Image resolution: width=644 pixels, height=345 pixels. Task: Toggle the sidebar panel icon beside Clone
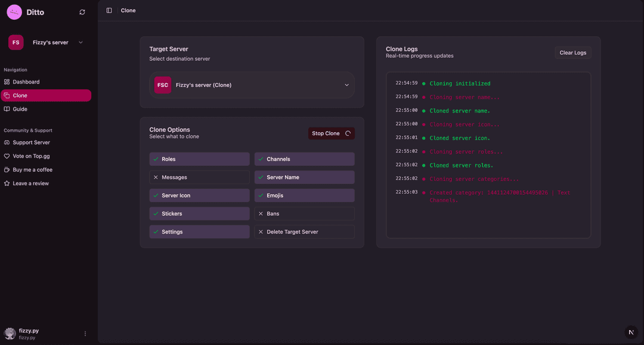[x=108, y=10]
